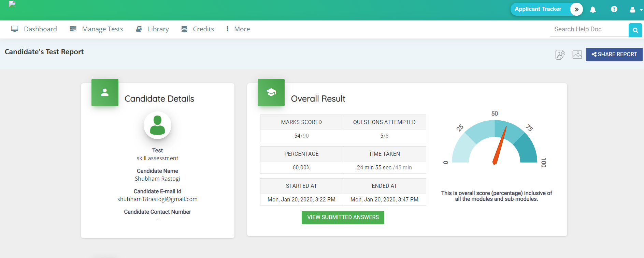
Task: Click the SHARE REPORT button
Action: pos(614,55)
